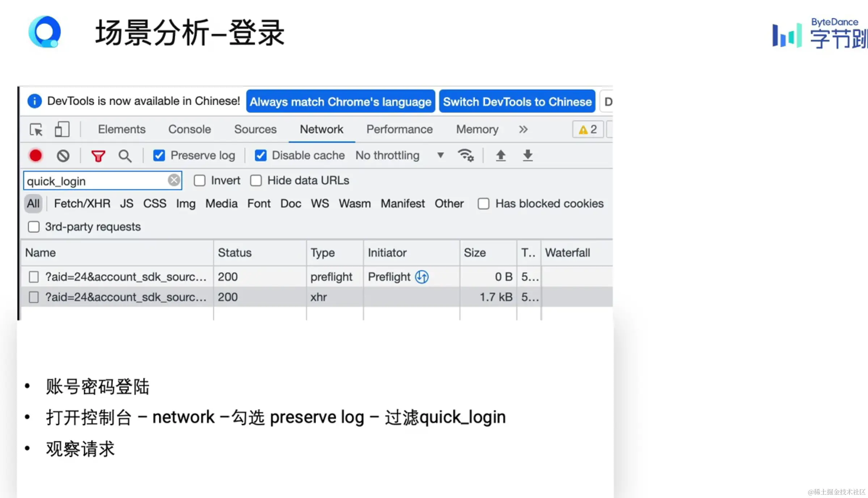Image resolution: width=868 pixels, height=498 pixels.
Task: Click Always match Chrome's language button
Action: (340, 102)
